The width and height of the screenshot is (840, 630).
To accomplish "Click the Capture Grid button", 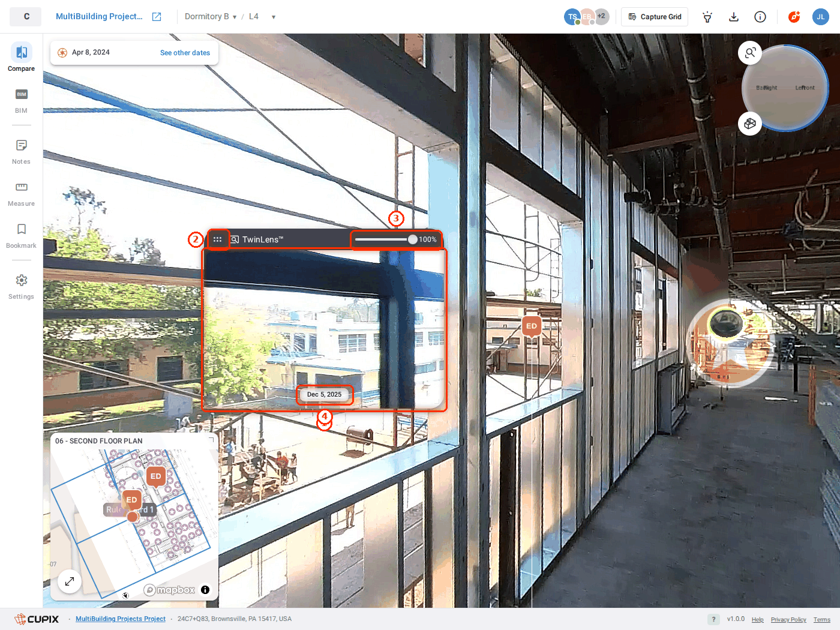I will [655, 17].
